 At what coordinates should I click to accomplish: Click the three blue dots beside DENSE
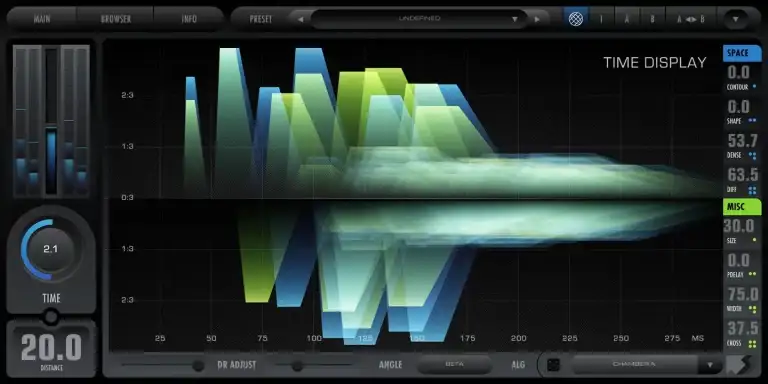[x=753, y=156]
